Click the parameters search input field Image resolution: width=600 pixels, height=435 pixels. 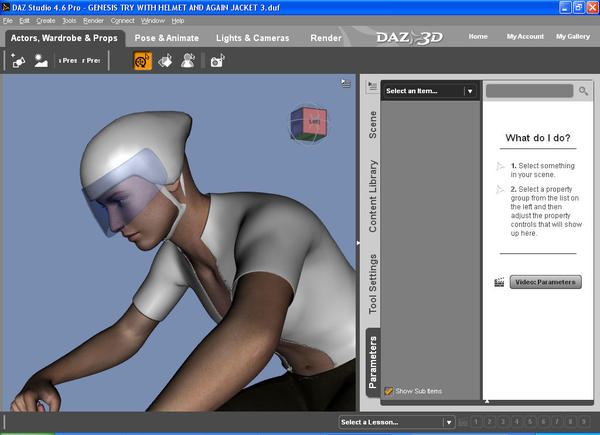530,91
